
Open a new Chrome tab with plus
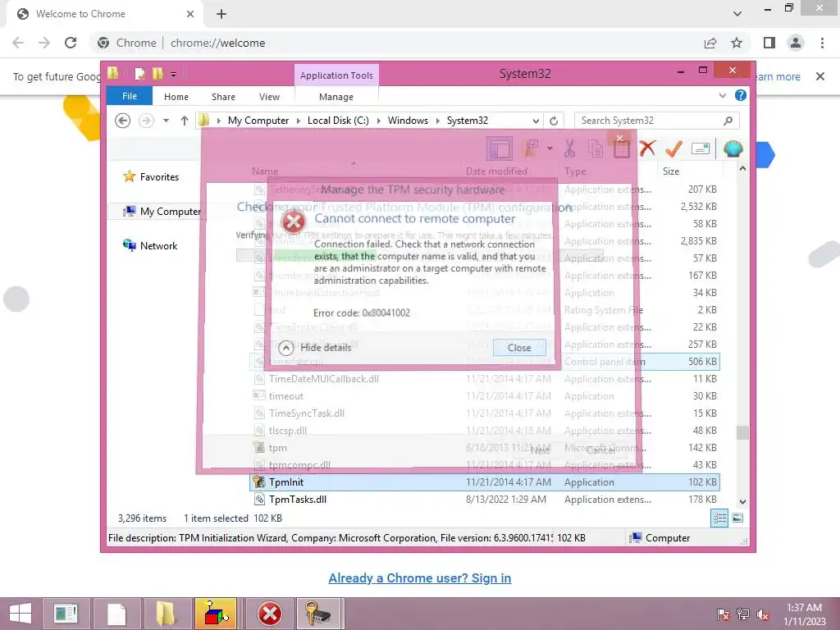coord(221,14)
